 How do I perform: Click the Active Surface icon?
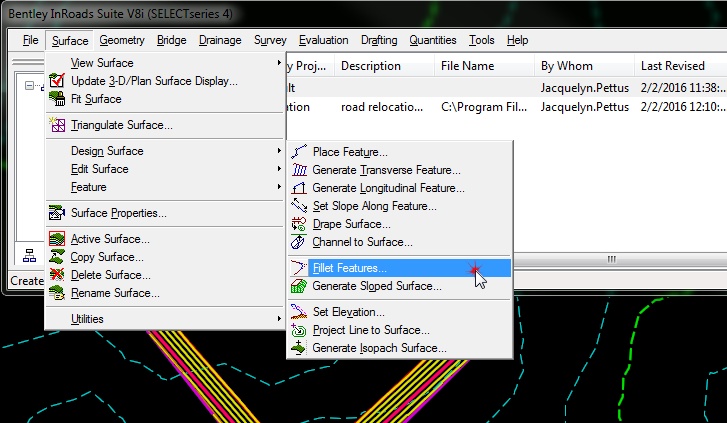point(57,239)
